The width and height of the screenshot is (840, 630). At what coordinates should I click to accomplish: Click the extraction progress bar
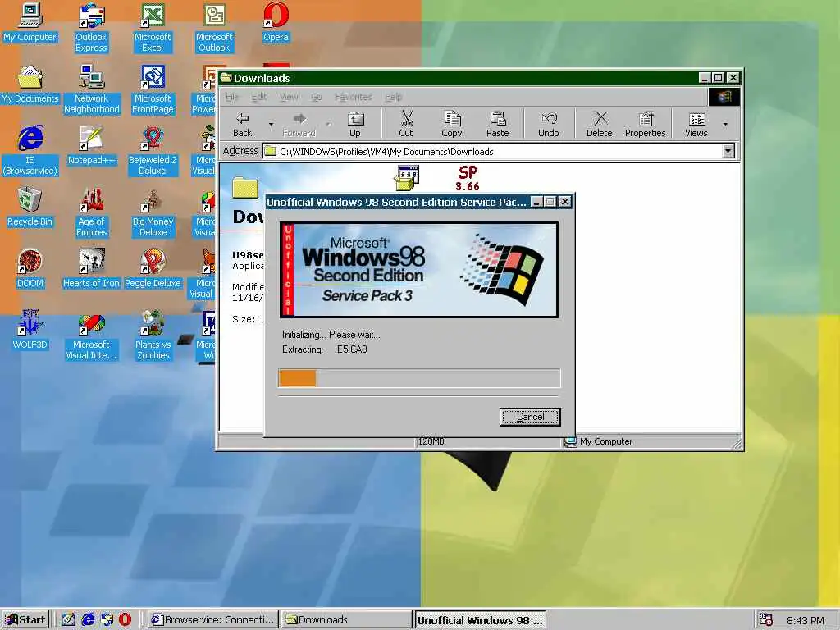point(419,377)
